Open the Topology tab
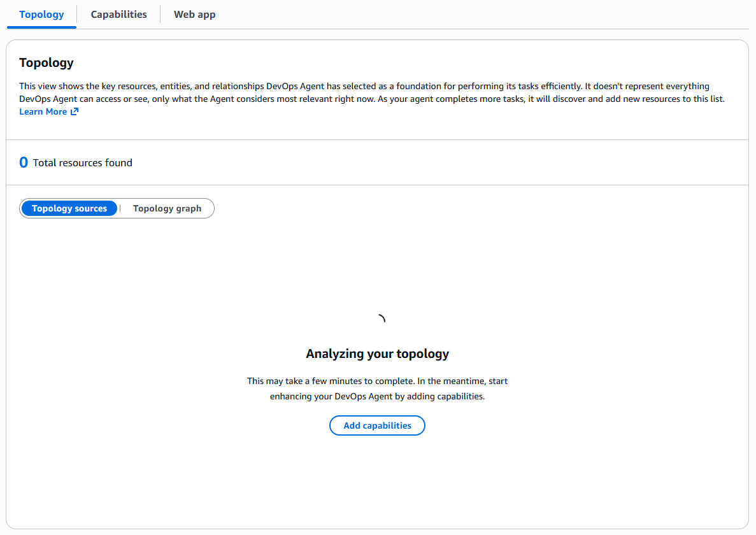 click(41, 14)
